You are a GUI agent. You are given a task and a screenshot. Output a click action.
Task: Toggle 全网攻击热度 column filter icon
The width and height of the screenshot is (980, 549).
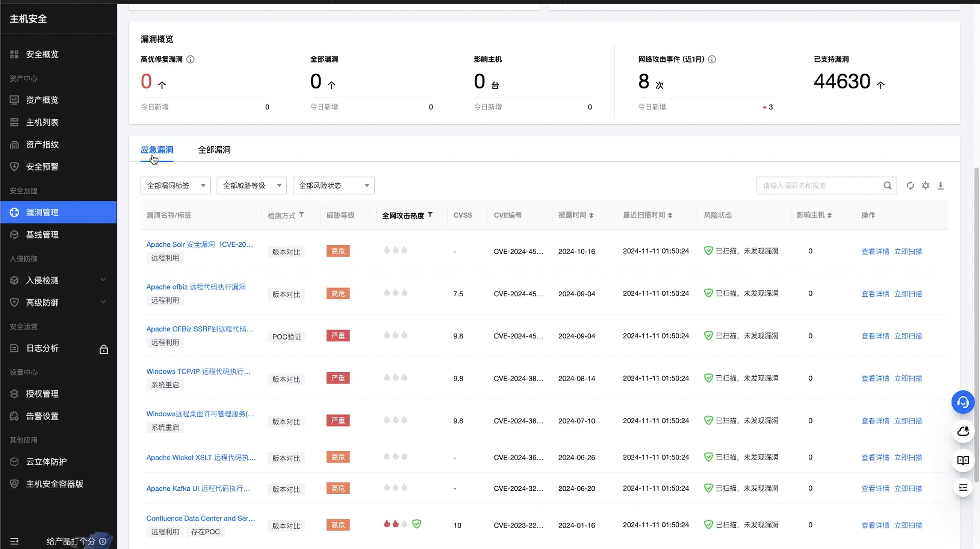click(x=430, y=215)
